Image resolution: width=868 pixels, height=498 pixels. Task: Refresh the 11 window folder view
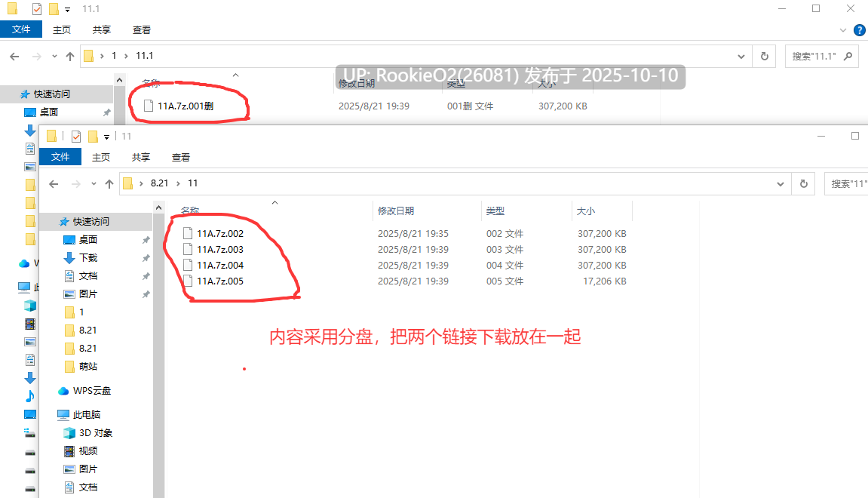click(x=804, y=184)
